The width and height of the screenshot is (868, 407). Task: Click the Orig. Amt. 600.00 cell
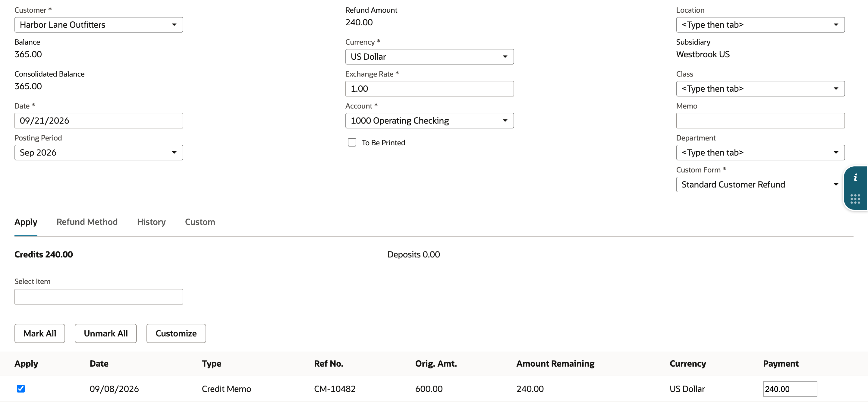coord(429,389)
